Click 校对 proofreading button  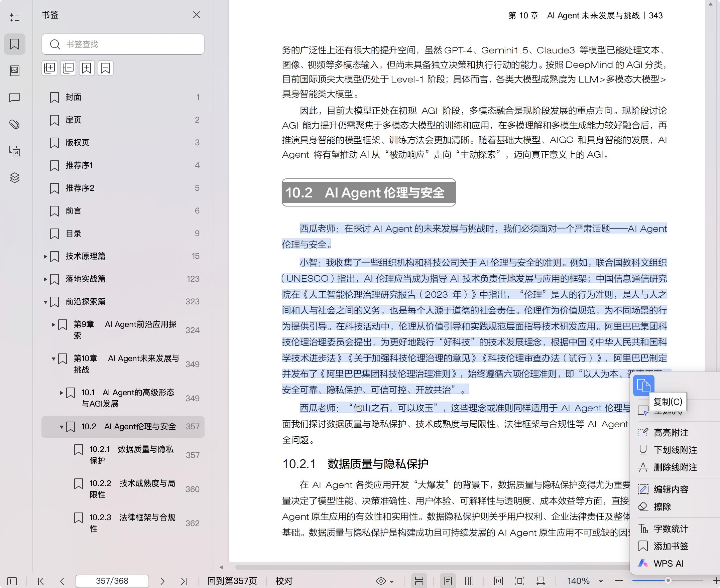pyautogui.click(x=284, y=581)
